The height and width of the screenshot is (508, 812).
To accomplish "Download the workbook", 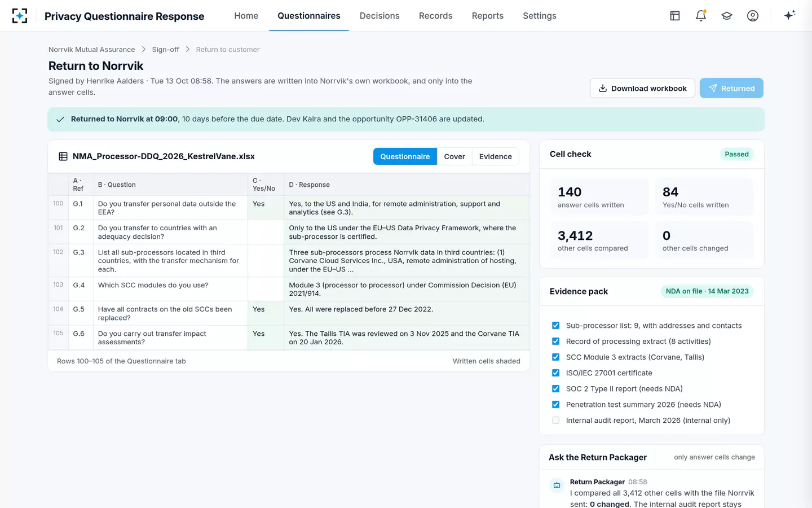I will pyautogui.click(x=642, y=88).
